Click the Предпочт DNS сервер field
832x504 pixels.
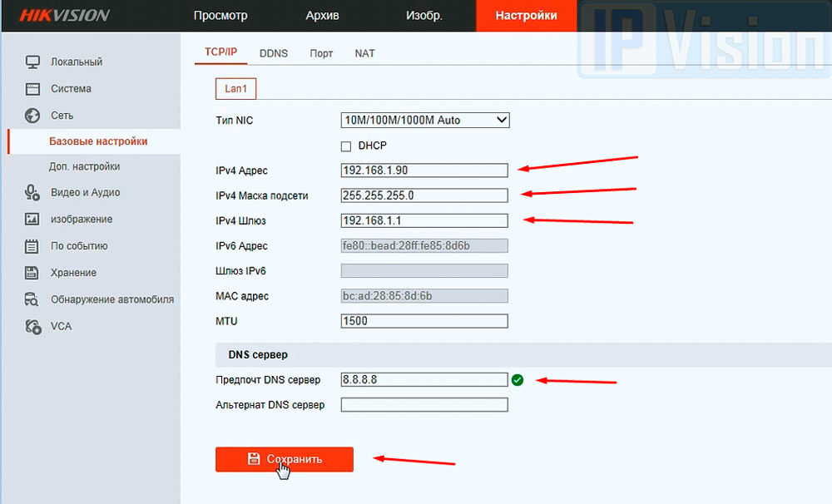[424, 379]
